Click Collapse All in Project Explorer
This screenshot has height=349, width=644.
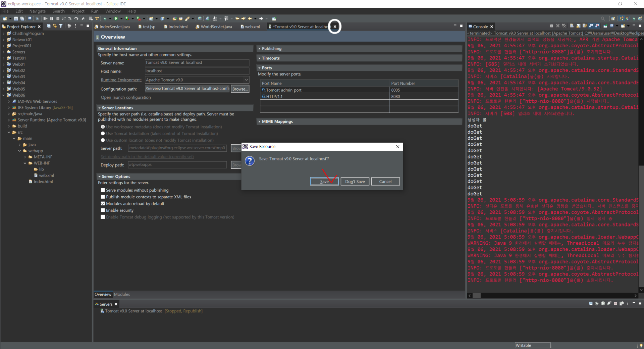[49, 26]
